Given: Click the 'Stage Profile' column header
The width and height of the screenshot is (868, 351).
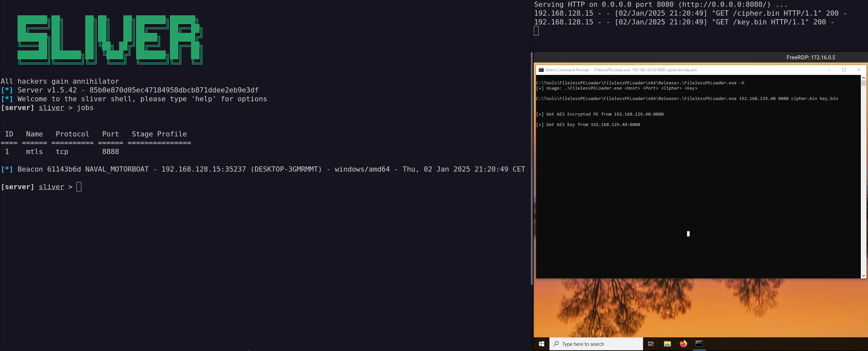Looking at the screenshot, I should [159, 134].
